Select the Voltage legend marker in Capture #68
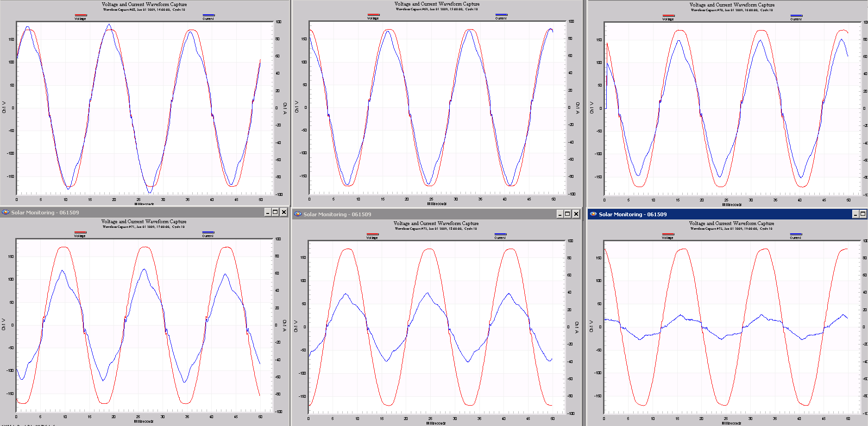 80,15
